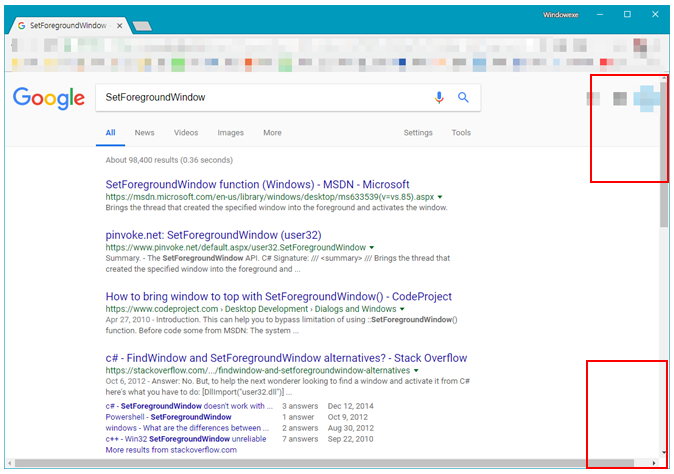Image resolution: width=674 pixels, height=474 pixels.
Task: Expand dropdown arrow beside codeproject.com URL
Action: (x=402, y=309)
